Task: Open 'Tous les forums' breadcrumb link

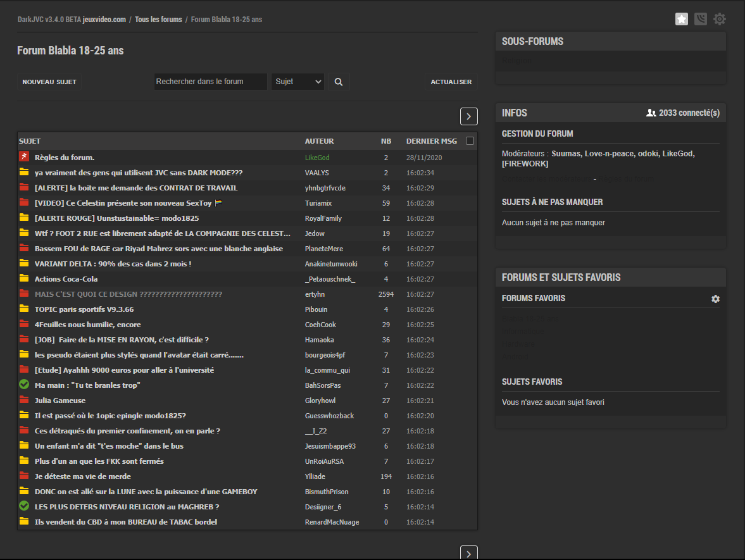Action: tap(158, 20)
